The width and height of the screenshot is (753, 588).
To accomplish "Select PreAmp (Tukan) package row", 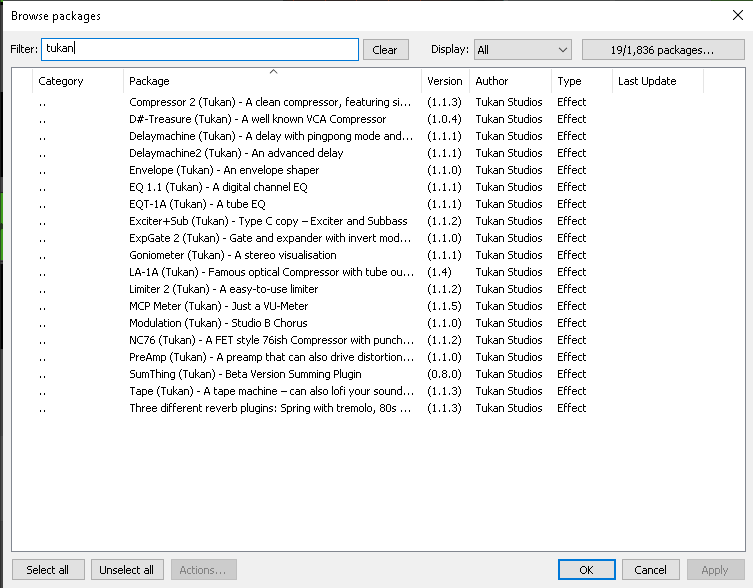I will pyautogui.click(x=378, y=357).
